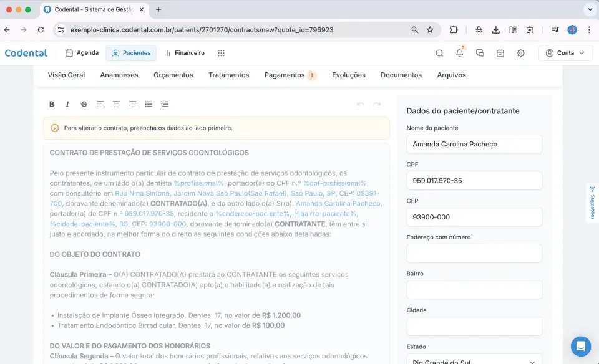Toggle bold formatting in contract editor

click(x=52, y=104)
